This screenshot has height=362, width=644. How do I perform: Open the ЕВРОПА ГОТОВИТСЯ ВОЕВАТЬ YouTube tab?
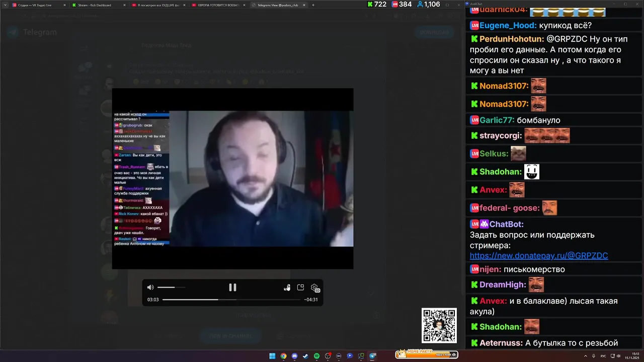point(218,5)
